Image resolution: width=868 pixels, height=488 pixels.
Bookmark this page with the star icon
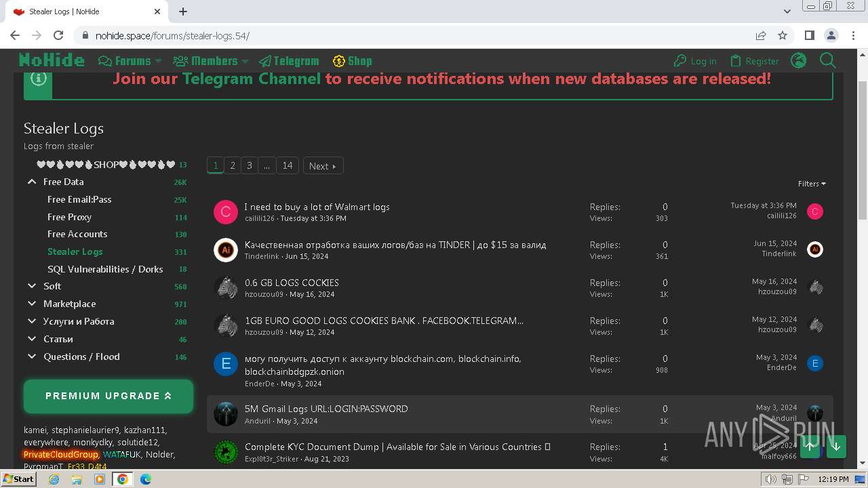pyautogui.click(x=783, y=35)
